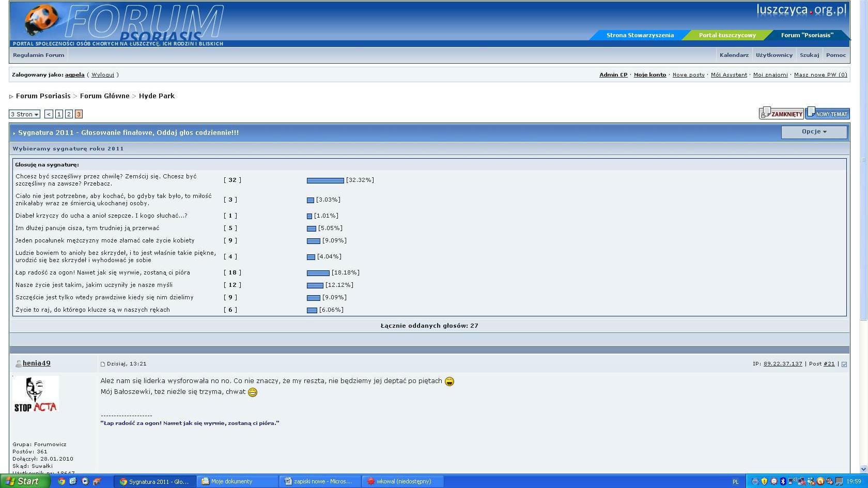Viewport: 868px width, 488px height.
Task: Expand the Opcje dropdown menu
Action: click(x=814, y=132)
